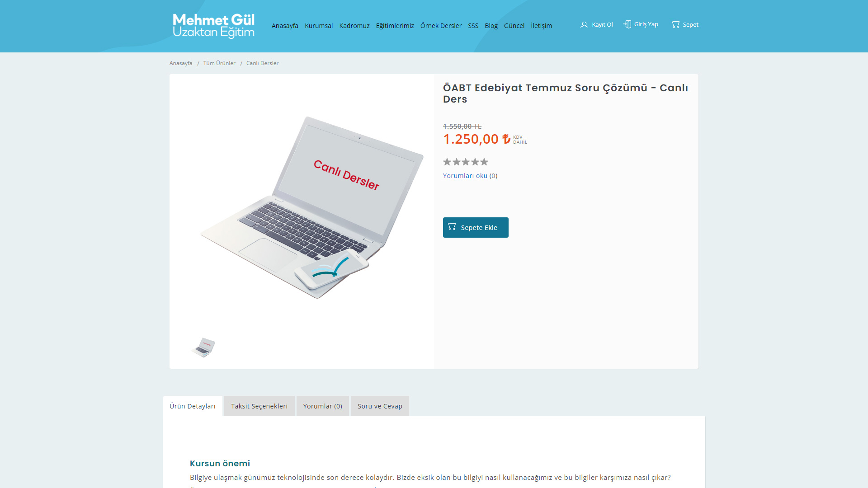The width and height of the screenshot is (868, 488).
Task: Click the Sepete Ekle button
Action: click(476, 227)
